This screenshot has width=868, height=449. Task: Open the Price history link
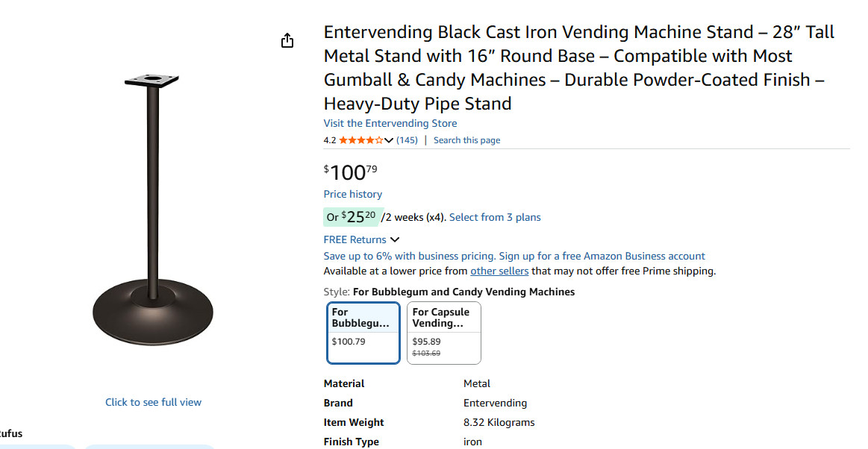tap(352, 194)
